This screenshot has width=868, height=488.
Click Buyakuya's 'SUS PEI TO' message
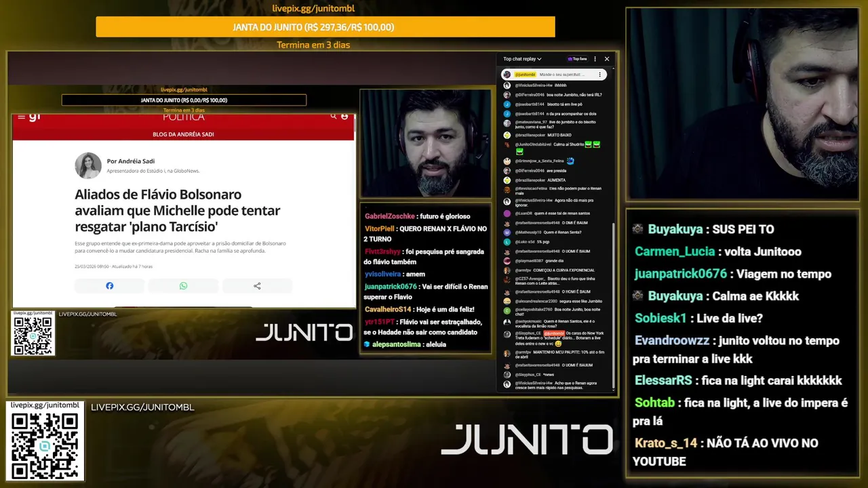point(703,229)
